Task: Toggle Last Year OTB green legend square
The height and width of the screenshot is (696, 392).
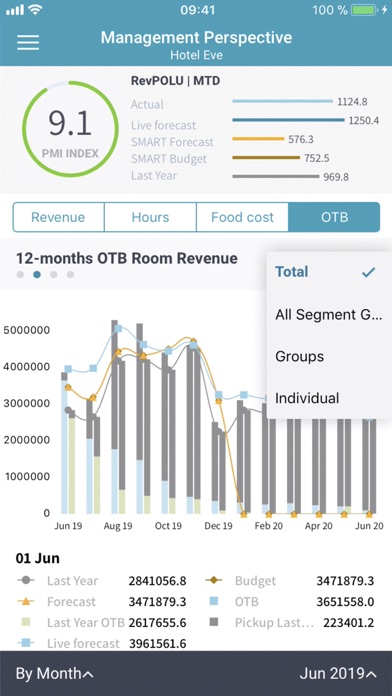Action: click(26, 623)
